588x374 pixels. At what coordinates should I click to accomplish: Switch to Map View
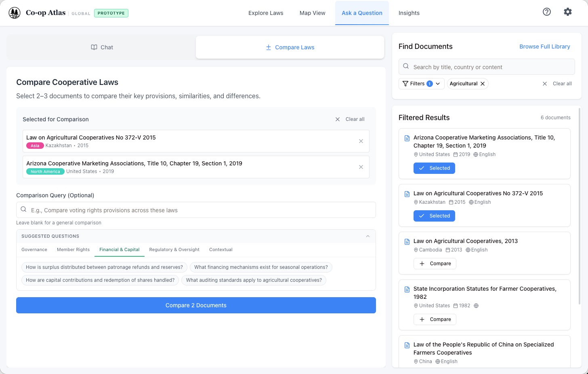click(312, 13)
